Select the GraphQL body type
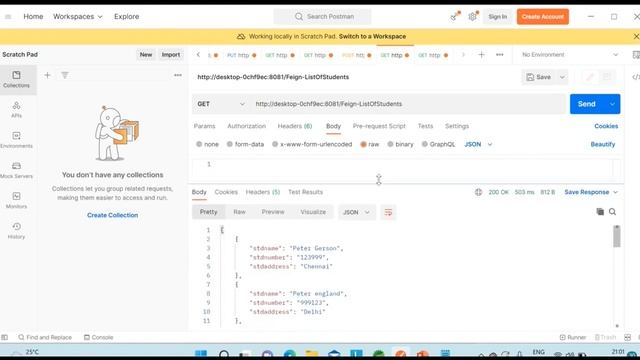The height and width of the screenshot is (360, 640). tap(438, 144)
